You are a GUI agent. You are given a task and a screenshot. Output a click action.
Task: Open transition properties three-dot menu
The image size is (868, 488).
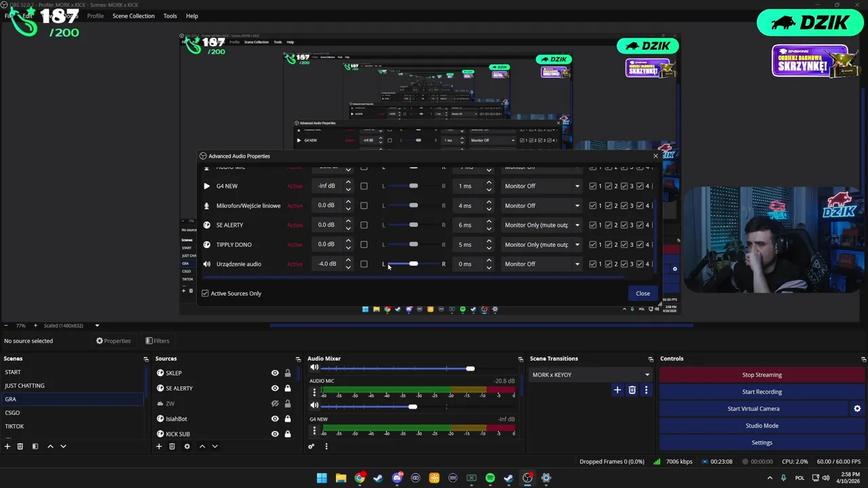click(x=646, y=390)
